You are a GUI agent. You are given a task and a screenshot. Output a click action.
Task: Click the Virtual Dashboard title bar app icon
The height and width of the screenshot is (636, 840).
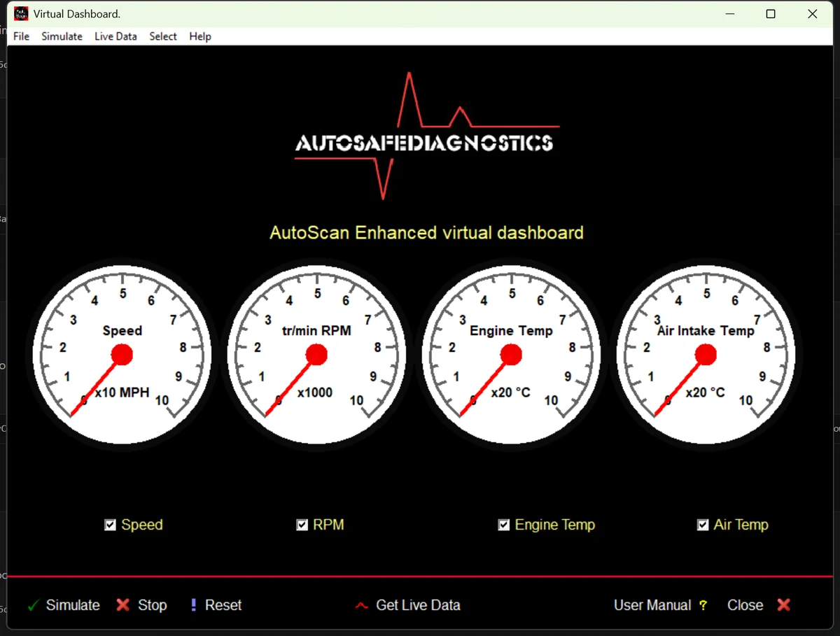tap(22, 13)
